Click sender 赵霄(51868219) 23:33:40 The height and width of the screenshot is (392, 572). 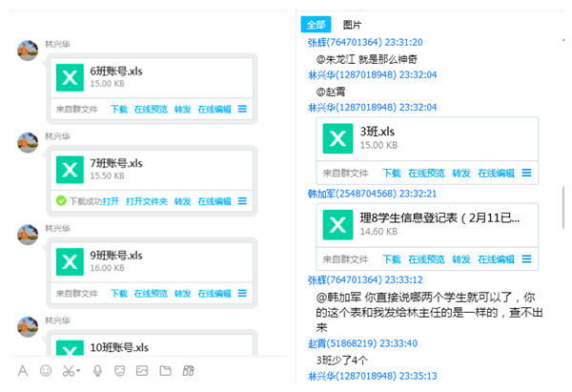[362, 343]
